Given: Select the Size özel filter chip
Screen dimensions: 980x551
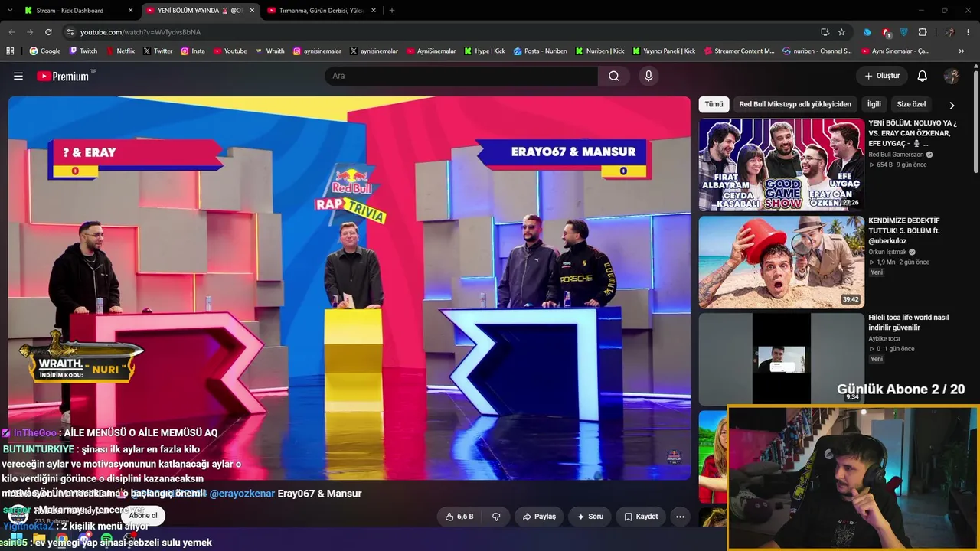Looking at the screenshot, I should tap(911, 104).
